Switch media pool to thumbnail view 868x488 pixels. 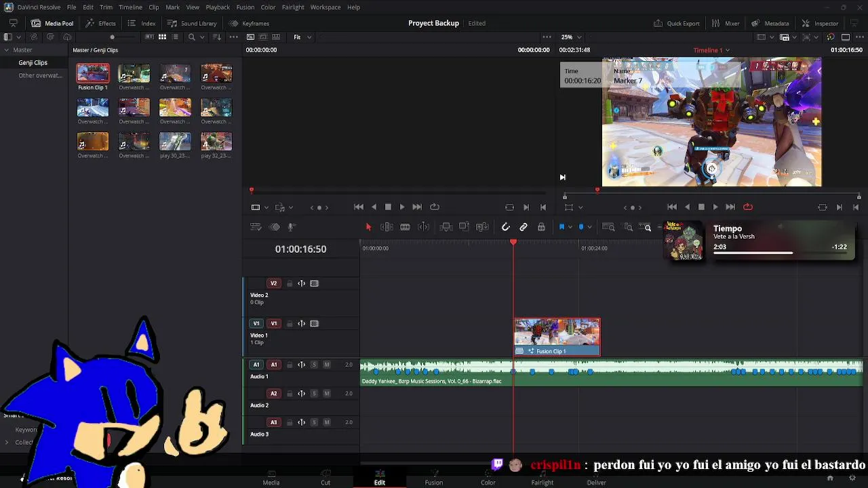[162, 37]
